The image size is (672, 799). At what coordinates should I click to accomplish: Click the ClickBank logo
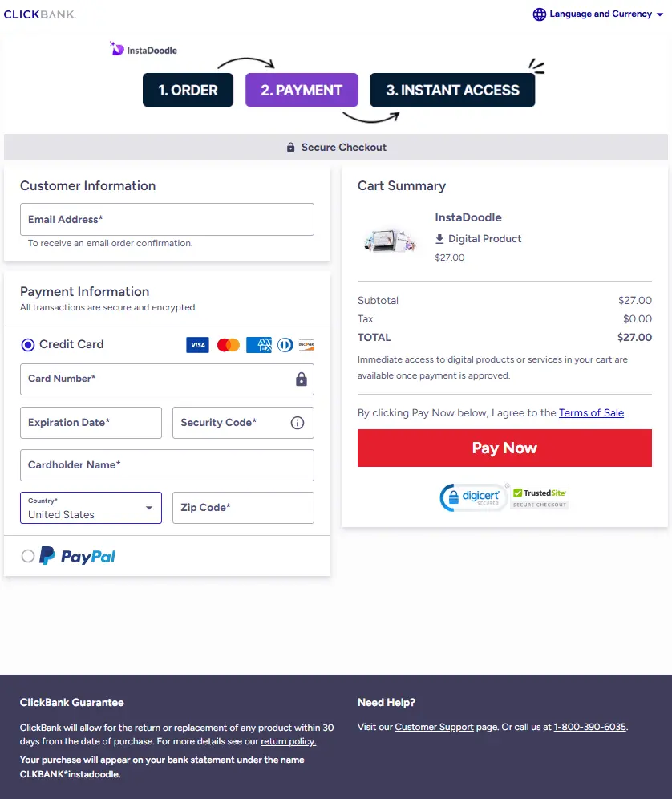pos(40,14)
